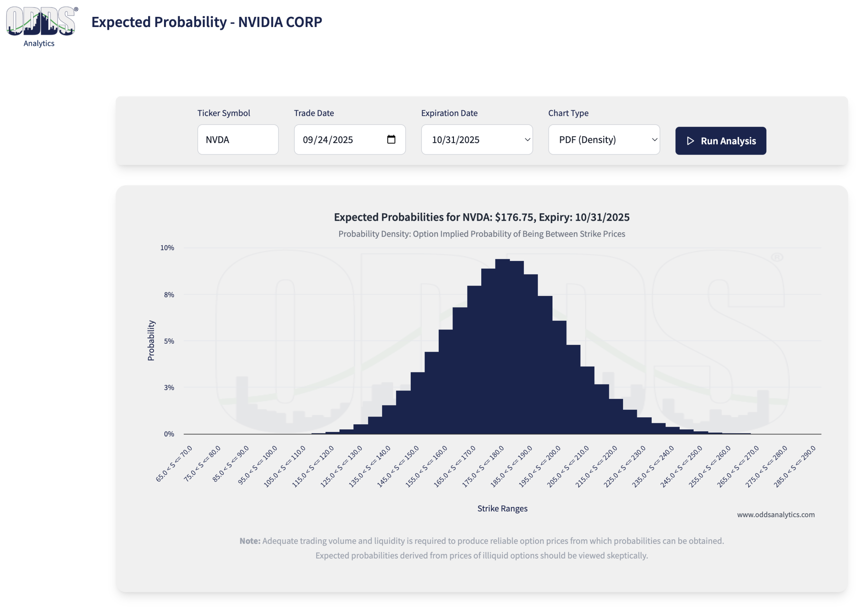
Task: Focus the Ticker Symbol input field
Action: 238,140
